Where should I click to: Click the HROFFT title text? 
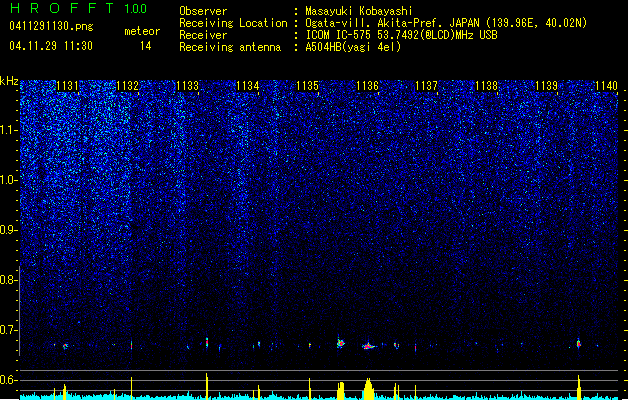[62, 8]
